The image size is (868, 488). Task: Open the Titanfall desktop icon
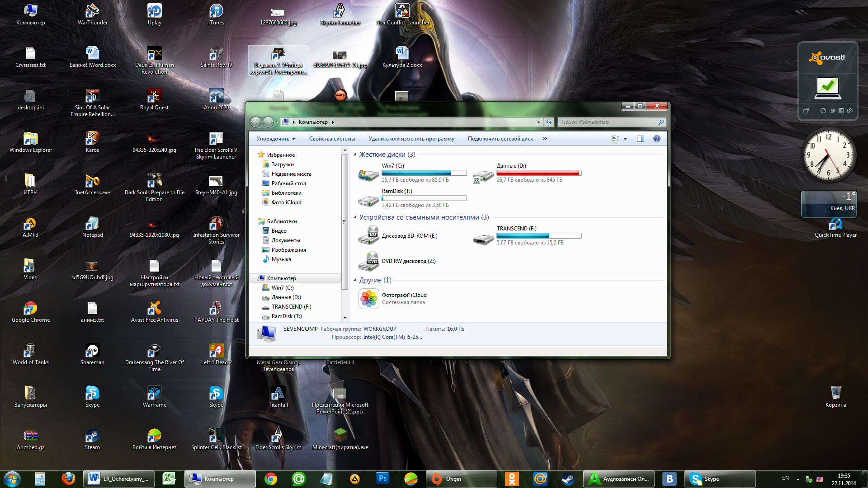pyautogui.click(x=278, y=396)
